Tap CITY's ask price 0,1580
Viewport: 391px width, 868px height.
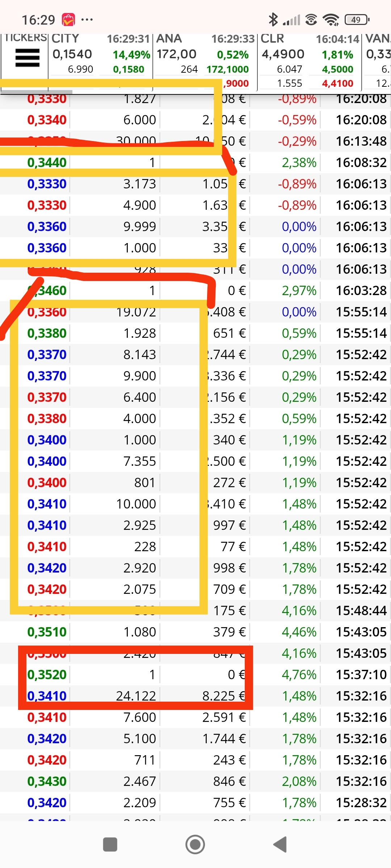point(129,69)
